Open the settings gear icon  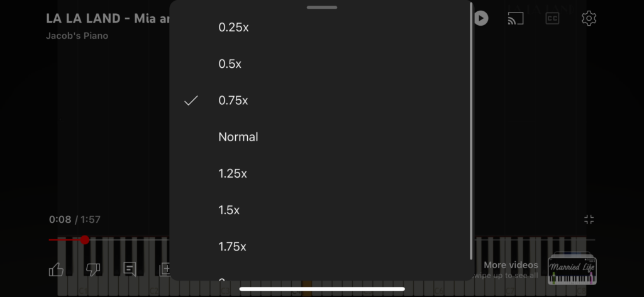[589, 18]
